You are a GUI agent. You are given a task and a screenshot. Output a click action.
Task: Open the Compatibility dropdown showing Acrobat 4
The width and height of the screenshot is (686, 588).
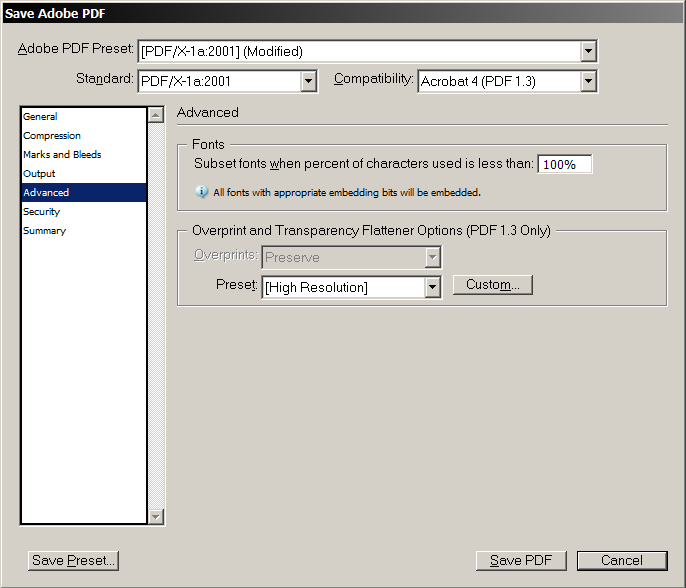tap(508, 81)
